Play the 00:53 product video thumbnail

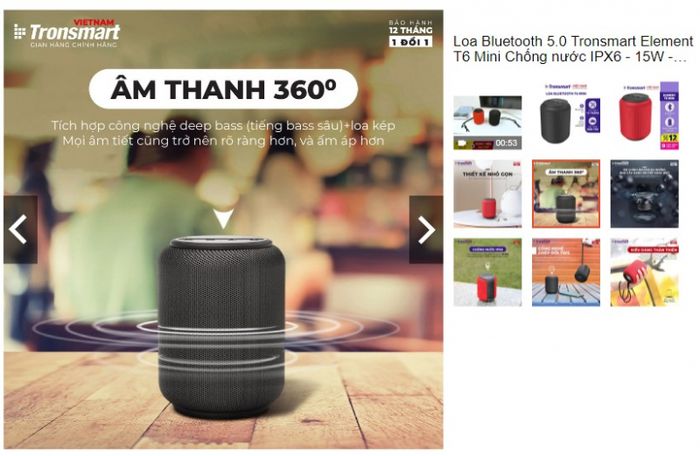488,122
